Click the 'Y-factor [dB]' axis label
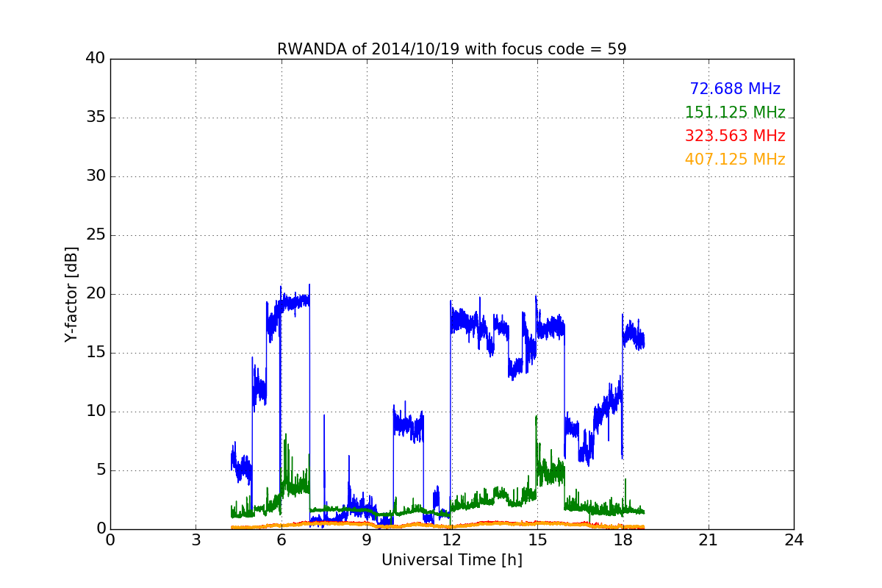The width and height of the screenshot is (882, 588). pos(71,294)
